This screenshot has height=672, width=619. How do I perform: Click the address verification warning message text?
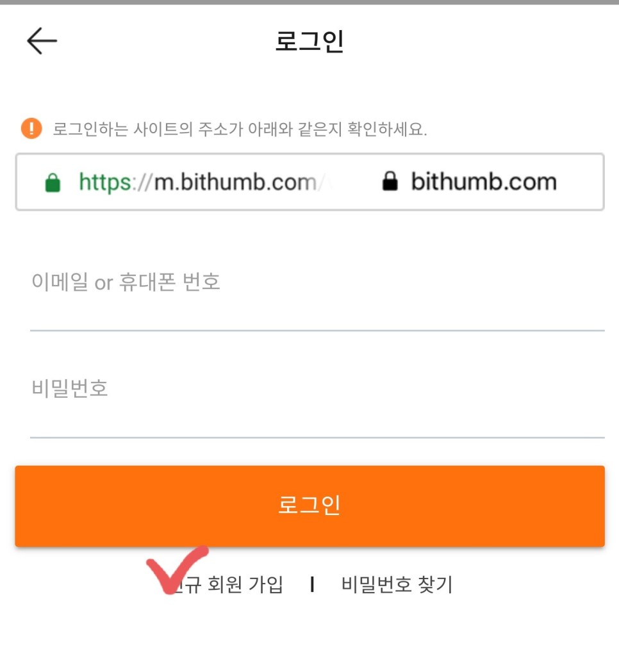pyautogui.click(x=240, y=129)
